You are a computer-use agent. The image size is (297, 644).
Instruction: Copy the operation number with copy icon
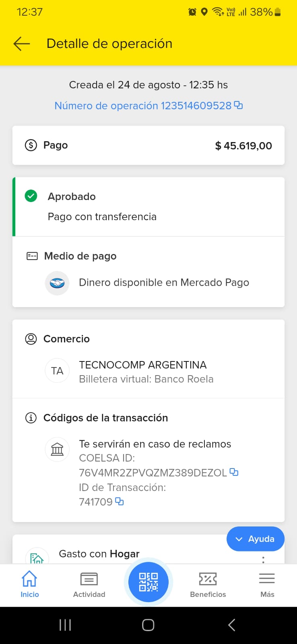(x=239, y=105)
